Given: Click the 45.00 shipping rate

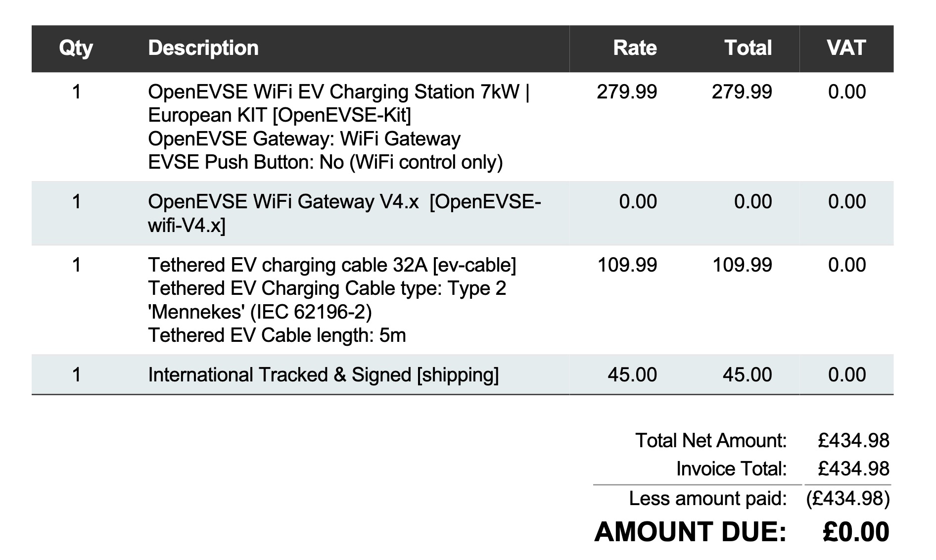Looking at the screenshot, I should click(x=632, y=374).
